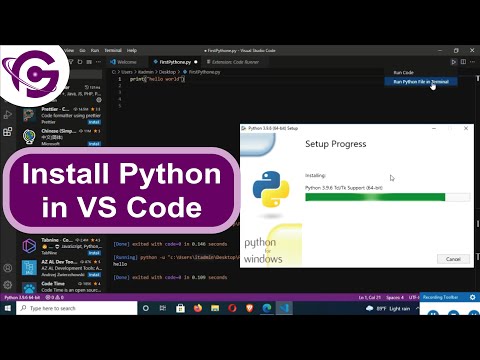Launch Microsoft Edge from taskbar
This screenshot has width=480, height=360.
tap(267, 308)
